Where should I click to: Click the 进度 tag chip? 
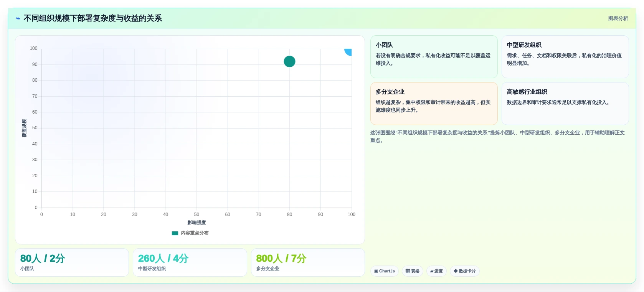436,271
